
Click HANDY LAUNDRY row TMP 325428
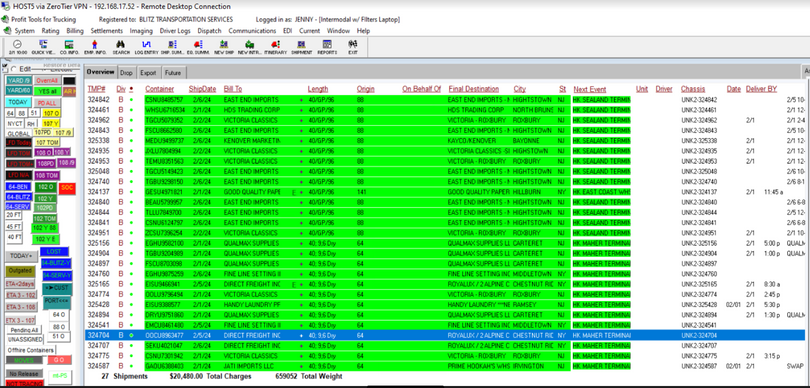click(x=446, y=304)
